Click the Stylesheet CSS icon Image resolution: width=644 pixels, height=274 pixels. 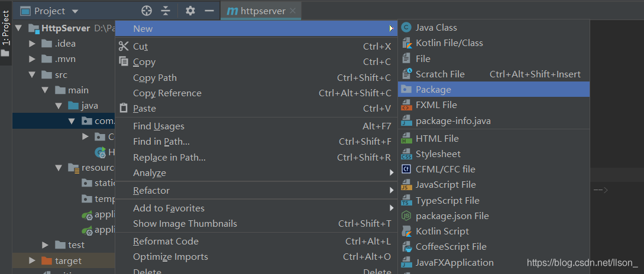[x=406, y=154]
